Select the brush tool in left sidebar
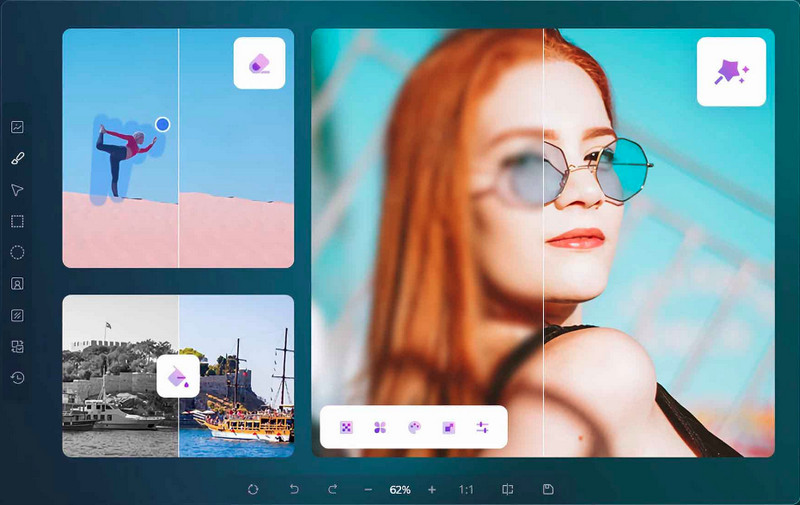Viewport: 800px width, 505px height. coord(17,158)
